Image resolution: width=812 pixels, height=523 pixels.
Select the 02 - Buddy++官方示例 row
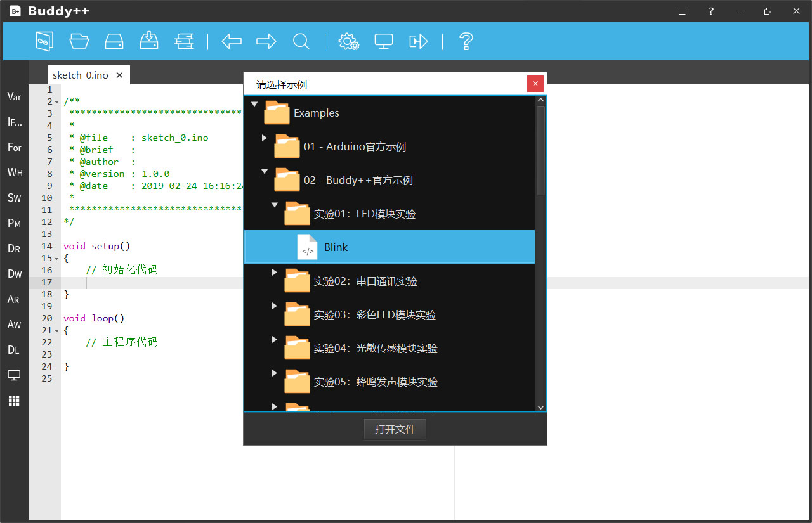click(390, 180)
